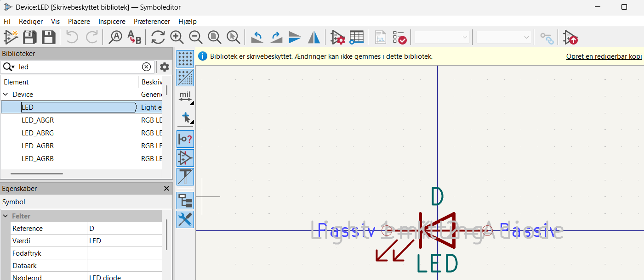Toggle the op-amp shaped display icon

[x=185, y=158]
